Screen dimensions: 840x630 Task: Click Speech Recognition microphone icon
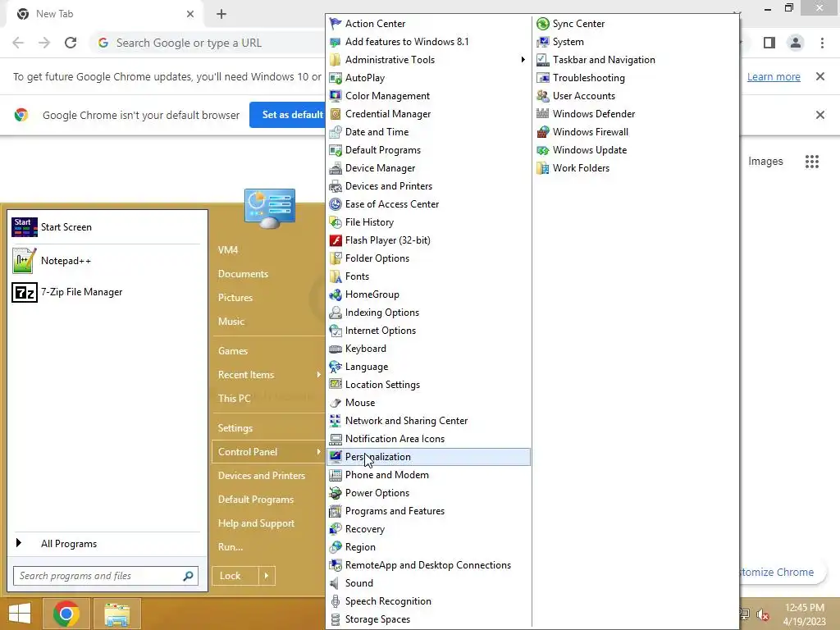[336, 601]
